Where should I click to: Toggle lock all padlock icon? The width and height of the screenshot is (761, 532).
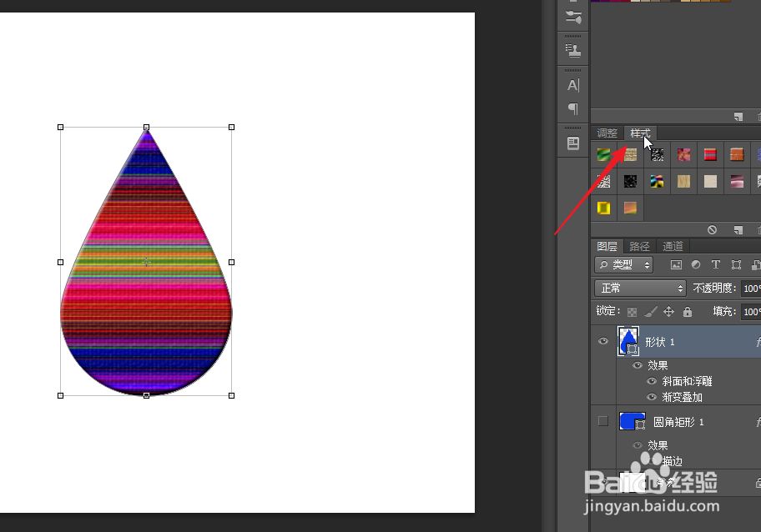[x=688, y=312]
